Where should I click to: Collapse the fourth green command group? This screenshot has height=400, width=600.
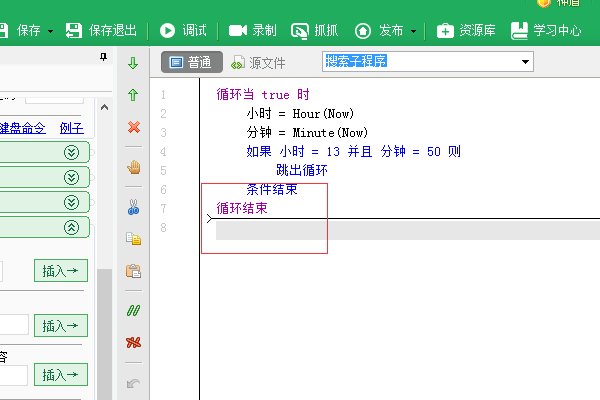(71, 228)
